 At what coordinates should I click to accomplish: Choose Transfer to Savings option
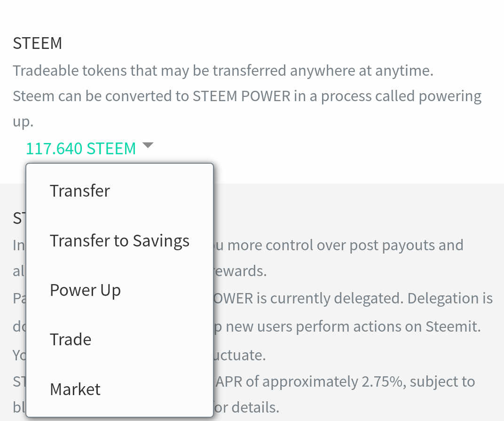[x=119, y=241]
